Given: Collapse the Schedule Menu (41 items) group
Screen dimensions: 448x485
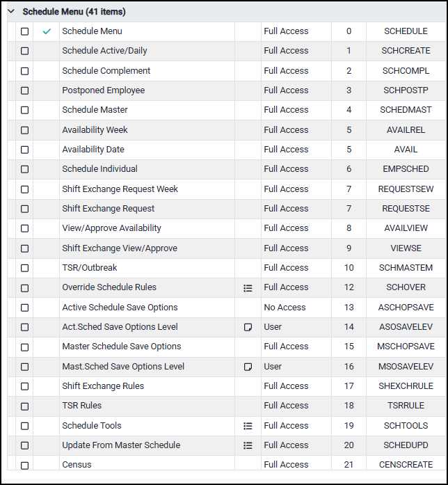Looking at the screenshot, I should [11, 12].
